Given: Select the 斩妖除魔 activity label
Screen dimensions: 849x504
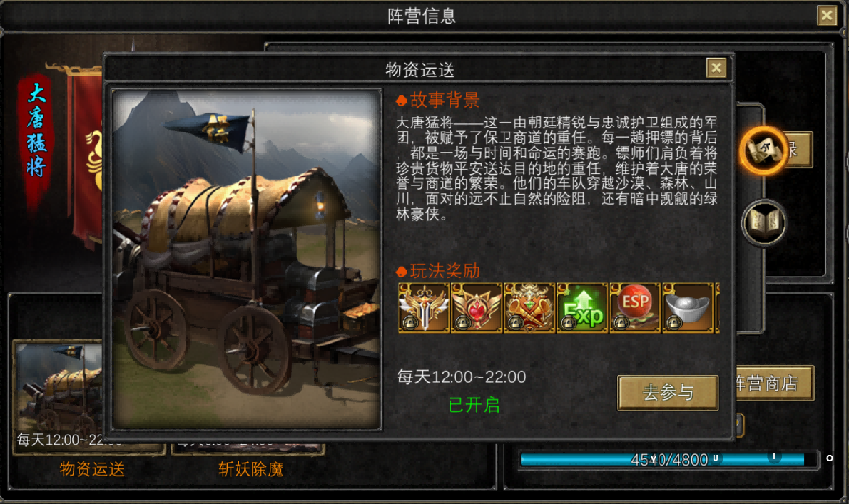Looking at the screenshot, I should [x=250, y=469].
